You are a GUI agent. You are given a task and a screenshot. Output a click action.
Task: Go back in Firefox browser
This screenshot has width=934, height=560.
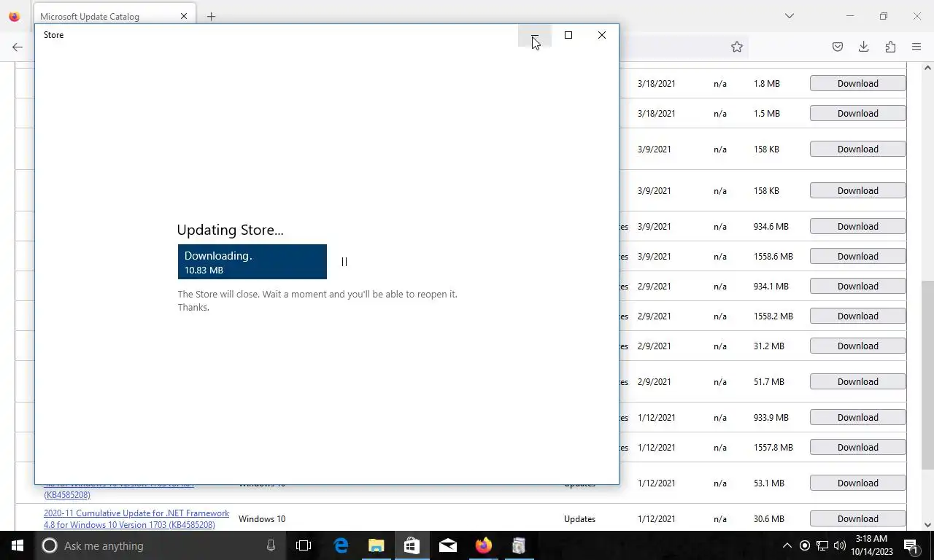pyautogui.click(x=18, y=47)
